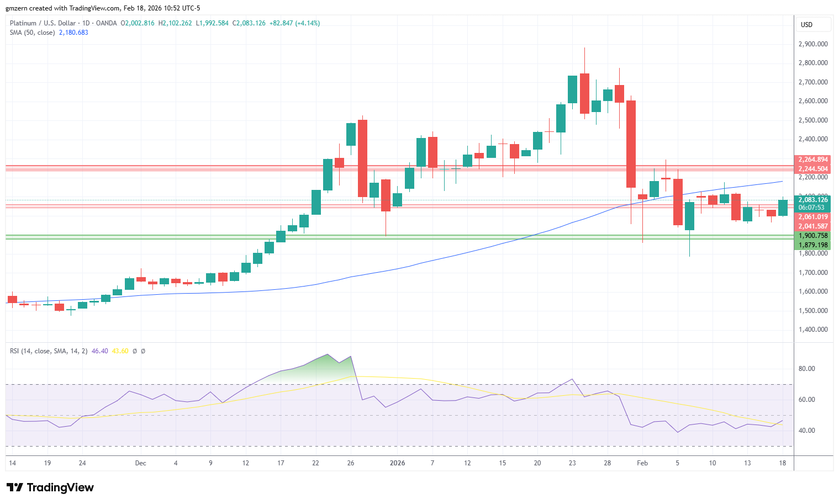Click the Dec month marker on time axis
Viewport: 839px width, 504px height.
pyautogui.click(x=141, y=463)
